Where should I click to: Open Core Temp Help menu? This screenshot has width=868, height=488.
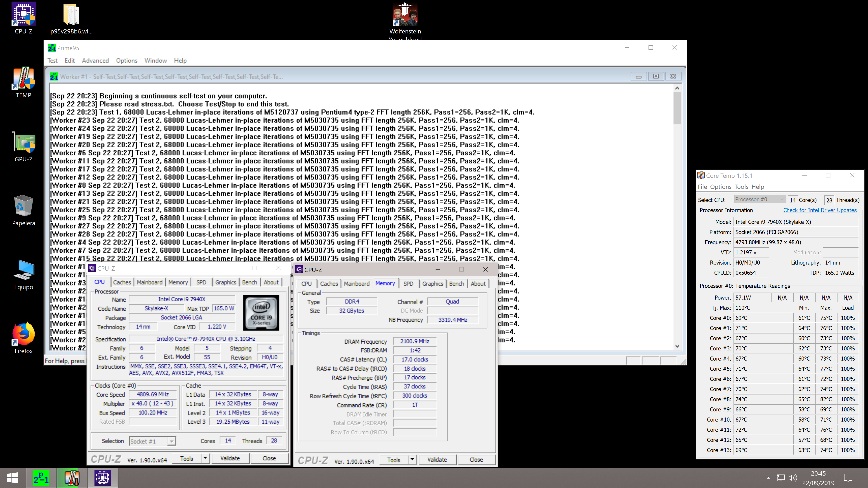758,187
